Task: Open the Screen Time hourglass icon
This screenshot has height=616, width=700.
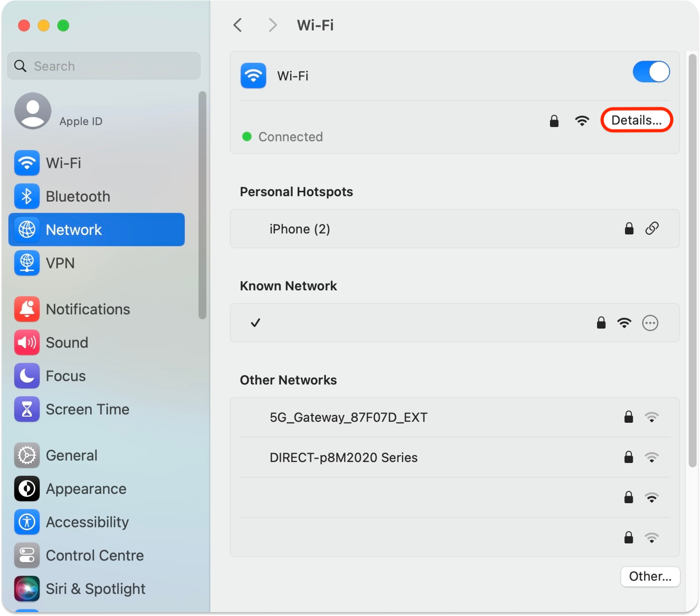Action: coord(27,409)
